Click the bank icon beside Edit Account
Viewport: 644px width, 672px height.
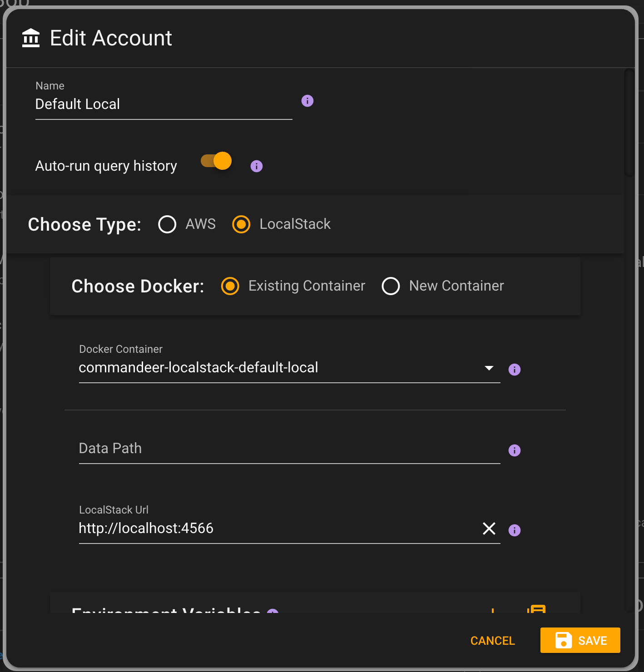click(31, 38)
